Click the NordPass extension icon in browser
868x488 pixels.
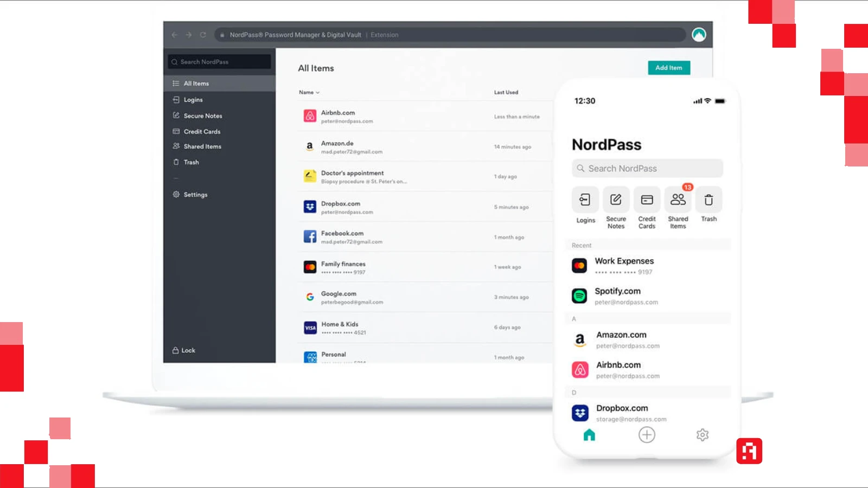click(699, 35)
